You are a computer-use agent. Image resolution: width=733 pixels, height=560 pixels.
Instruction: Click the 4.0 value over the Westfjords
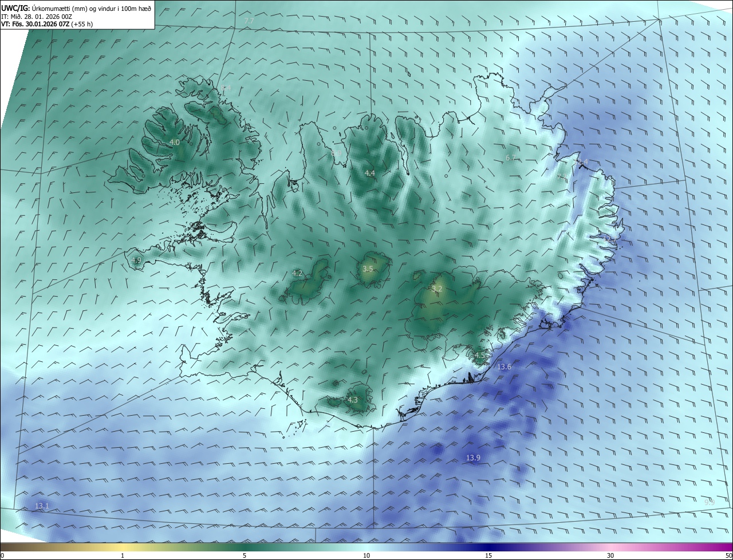[x=175, y=142]
